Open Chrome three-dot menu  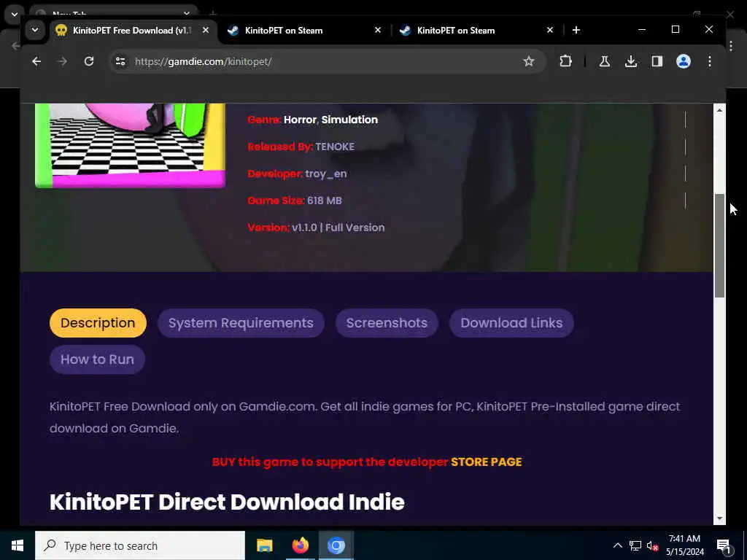click(709, 61)
